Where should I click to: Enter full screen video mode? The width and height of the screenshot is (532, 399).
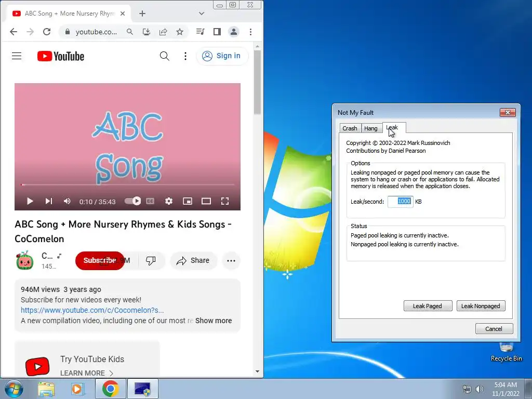click(x=224, y=201)
